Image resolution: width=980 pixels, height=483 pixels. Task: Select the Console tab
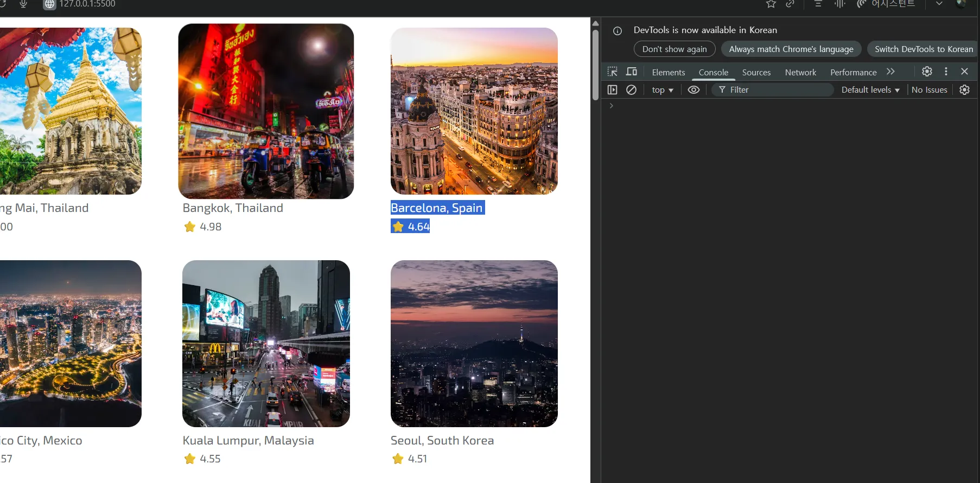714,72
